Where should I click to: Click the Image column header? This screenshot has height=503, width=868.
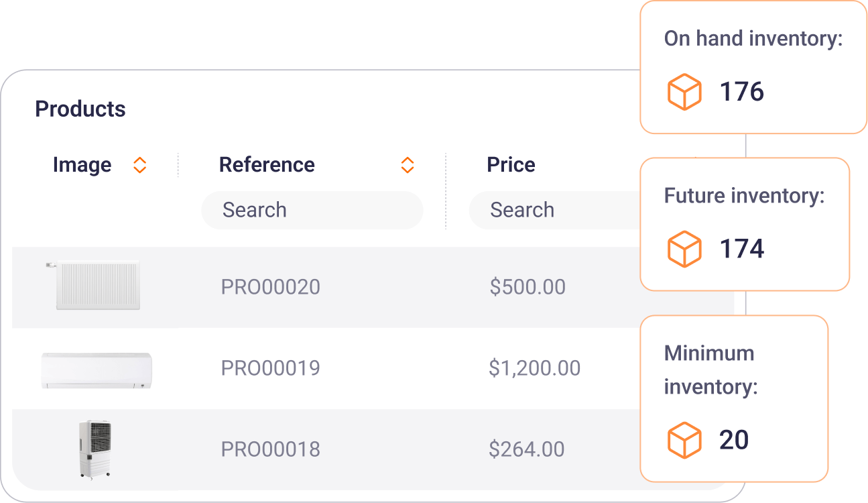click(82, 165)
